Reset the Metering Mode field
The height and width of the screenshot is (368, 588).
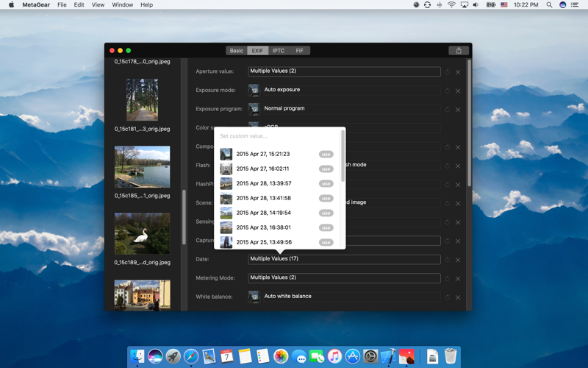pos(448,278)
